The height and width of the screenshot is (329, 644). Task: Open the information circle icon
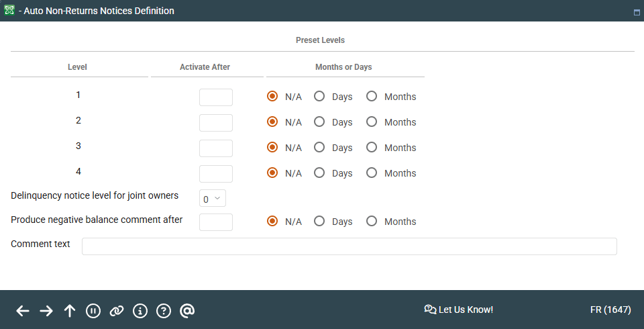click(140, 311)
